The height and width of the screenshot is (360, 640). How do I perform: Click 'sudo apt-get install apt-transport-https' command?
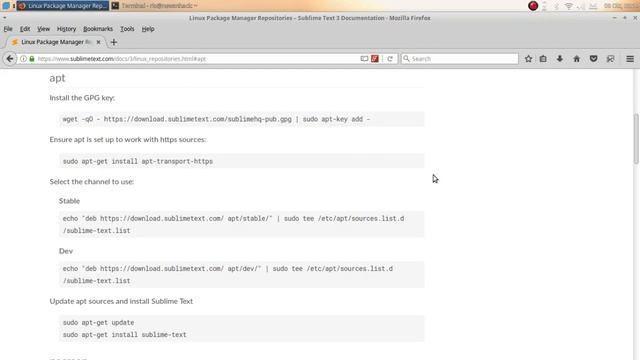[x=138, y=161]
